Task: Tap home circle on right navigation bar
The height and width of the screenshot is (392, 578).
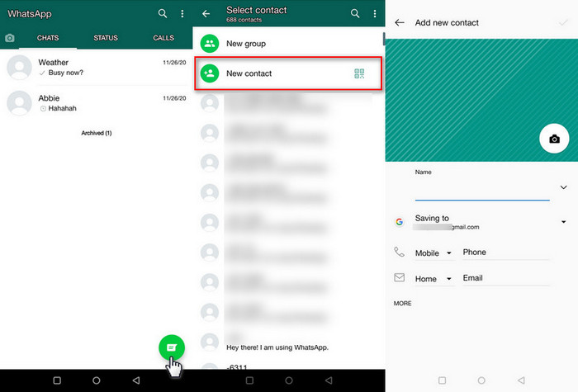Action: click(x=481, y=380)
